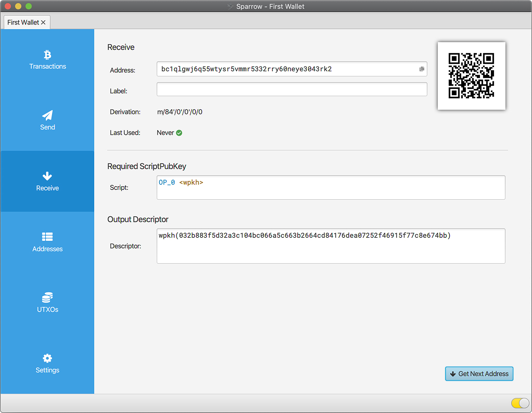Copy the receive address to clipboard

pos(422,69)
